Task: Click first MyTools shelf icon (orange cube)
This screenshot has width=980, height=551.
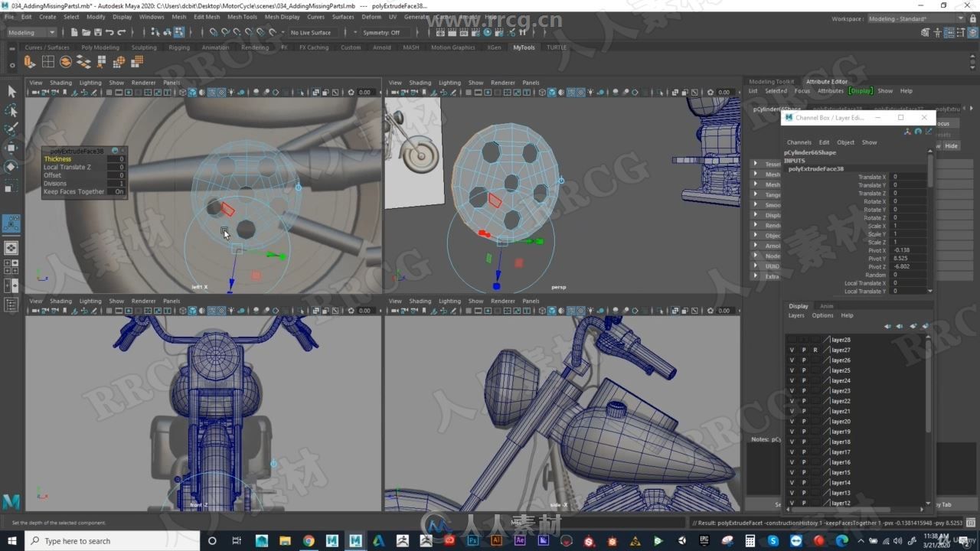Action: click(x=31, y=62)
